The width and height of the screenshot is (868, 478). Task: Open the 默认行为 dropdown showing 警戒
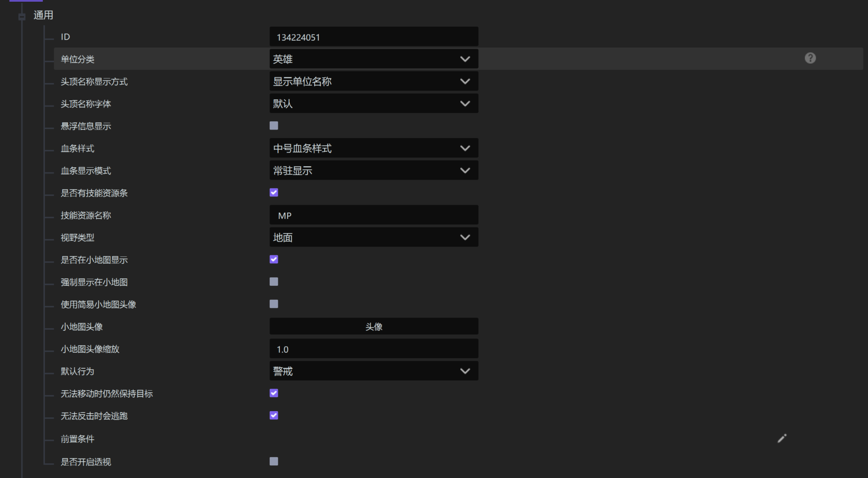[x=374, y=371]
